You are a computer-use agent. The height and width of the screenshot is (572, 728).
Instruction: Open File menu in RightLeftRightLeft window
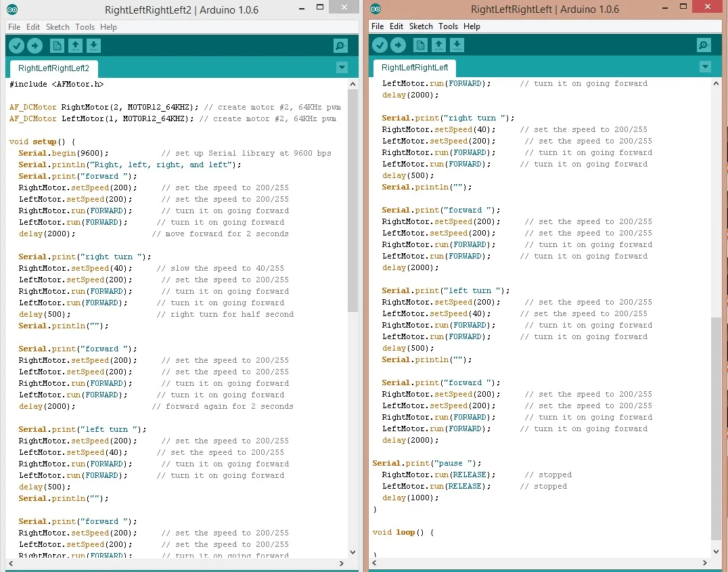coord(378,26)
